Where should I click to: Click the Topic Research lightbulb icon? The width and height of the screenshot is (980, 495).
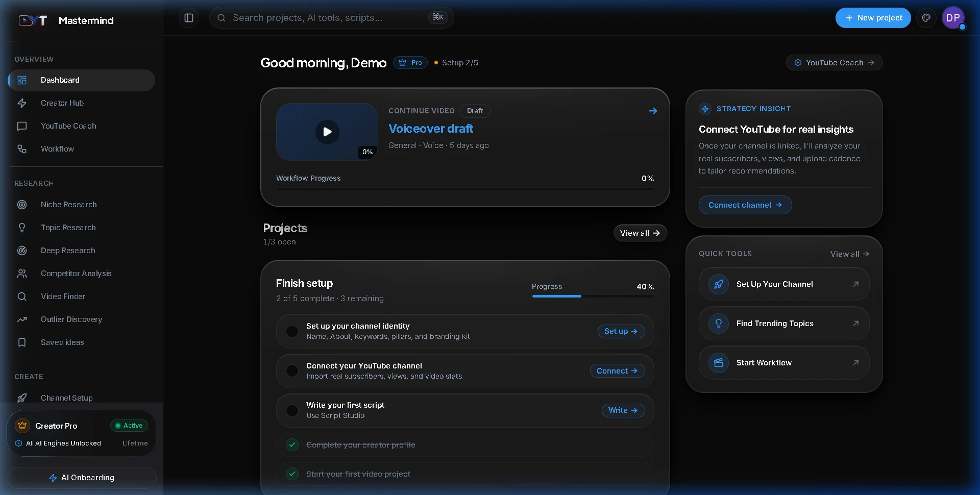22,228
